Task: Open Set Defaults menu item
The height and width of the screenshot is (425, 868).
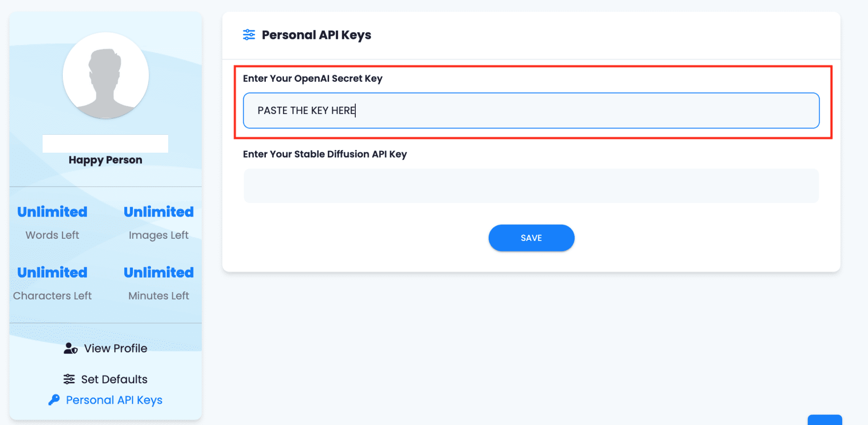Action: pyautogui.click(x=114, y=379)
